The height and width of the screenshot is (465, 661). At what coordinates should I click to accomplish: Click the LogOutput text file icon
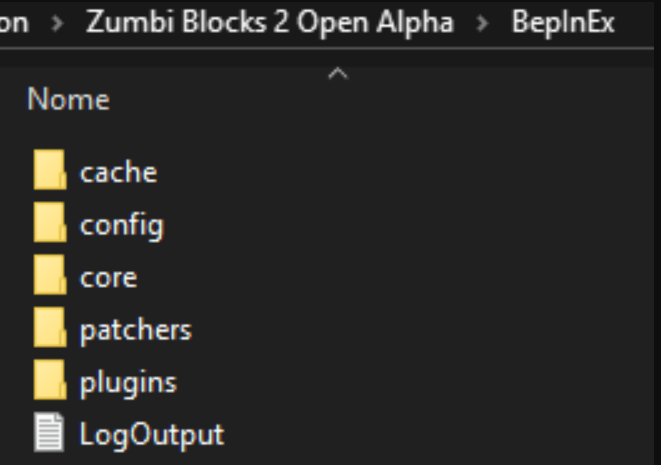click(49, 434)
